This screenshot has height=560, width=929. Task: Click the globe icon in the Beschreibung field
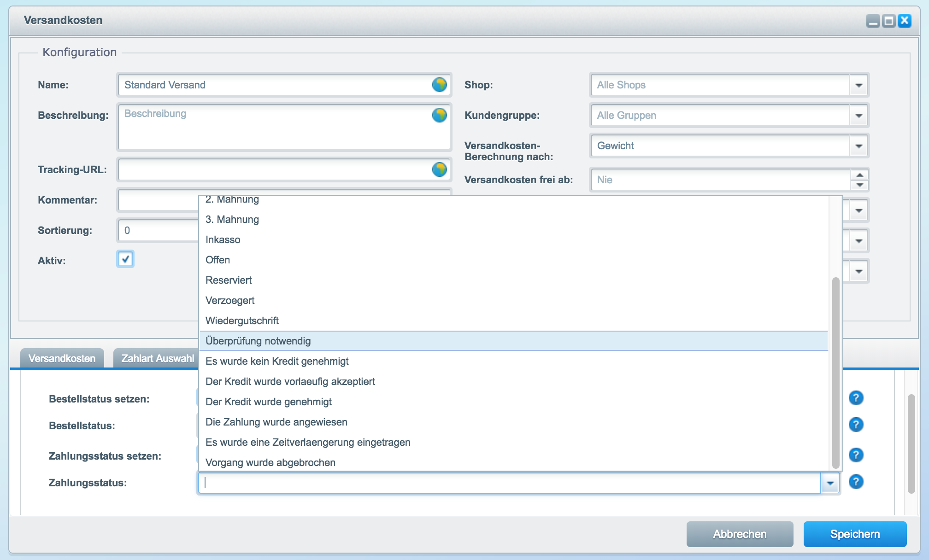[x=439, y=115]
